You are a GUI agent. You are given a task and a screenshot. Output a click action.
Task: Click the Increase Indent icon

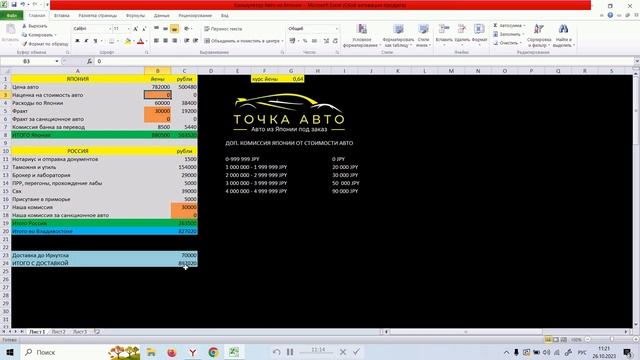pyautogui.click(x=196, y=41)
